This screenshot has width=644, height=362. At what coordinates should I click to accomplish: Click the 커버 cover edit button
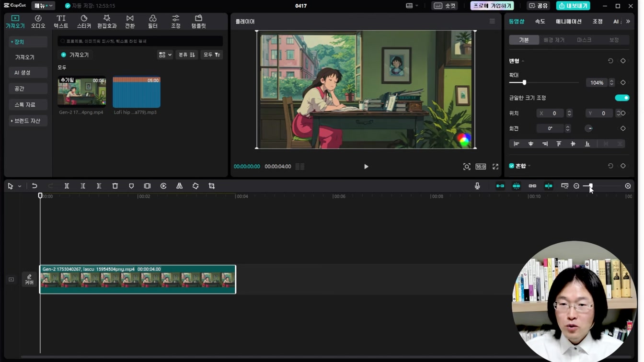pos(29,280)
